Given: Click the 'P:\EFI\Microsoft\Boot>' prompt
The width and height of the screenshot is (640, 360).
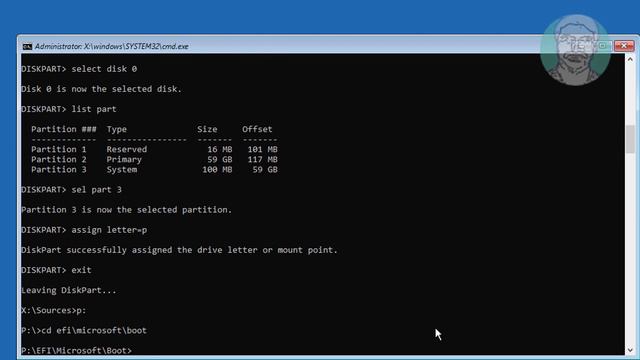Looking at the screenshot, I should click(77, 351).
